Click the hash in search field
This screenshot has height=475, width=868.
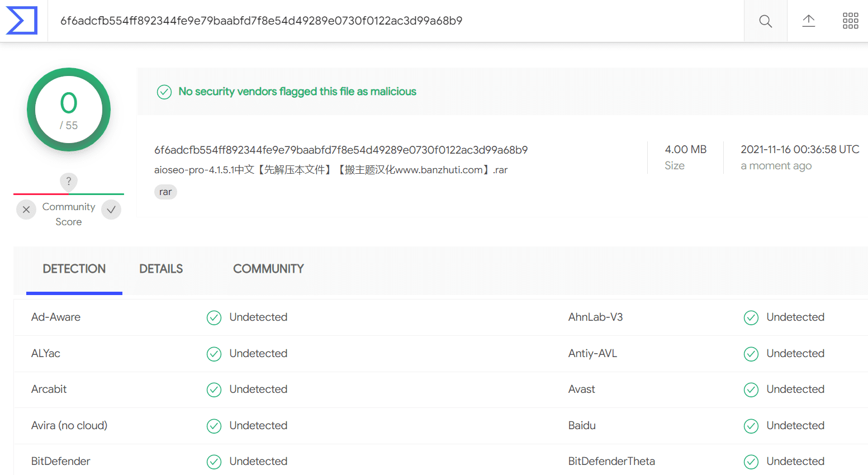(261, 21)
